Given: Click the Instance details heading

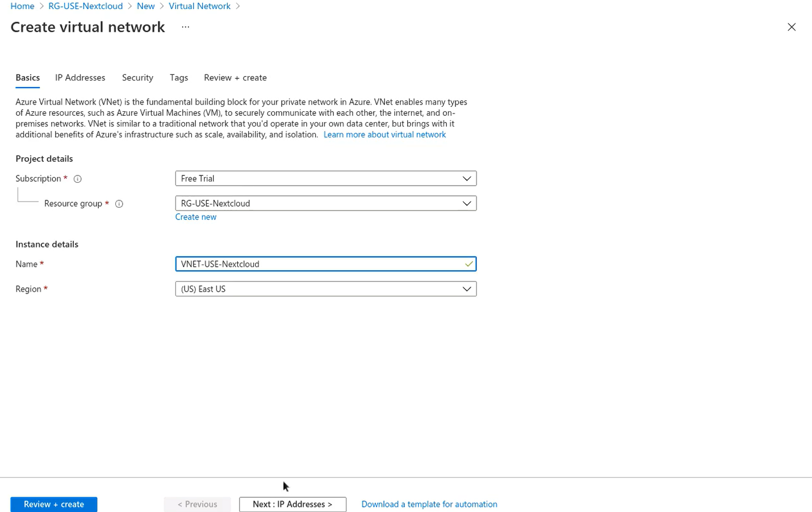Looking at the screenshot, I should (x=47, y=244).
